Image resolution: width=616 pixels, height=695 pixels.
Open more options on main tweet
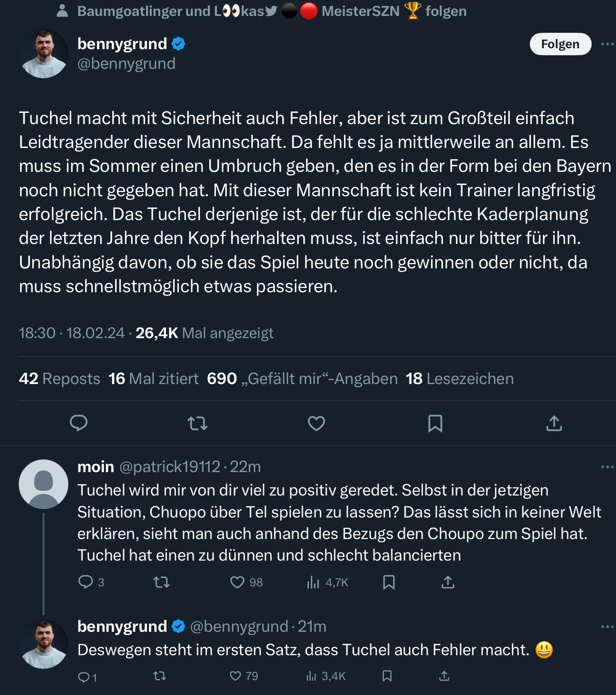pos(607,44)
